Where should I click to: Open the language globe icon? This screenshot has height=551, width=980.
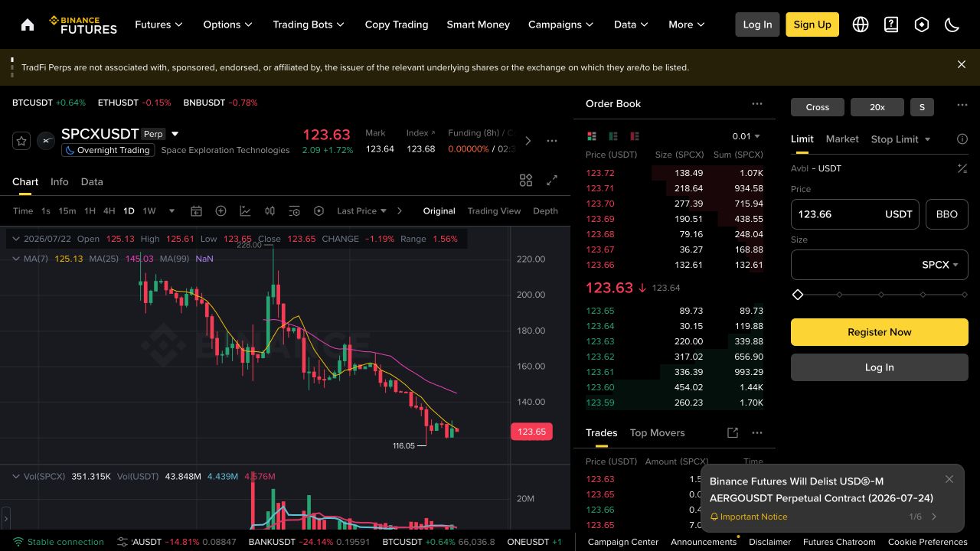coord(861,24)
